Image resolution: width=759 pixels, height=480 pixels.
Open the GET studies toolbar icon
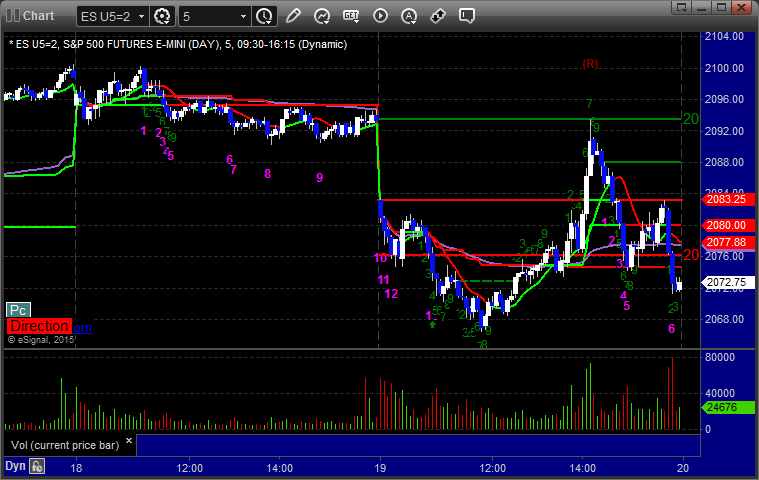click(351, 16)
